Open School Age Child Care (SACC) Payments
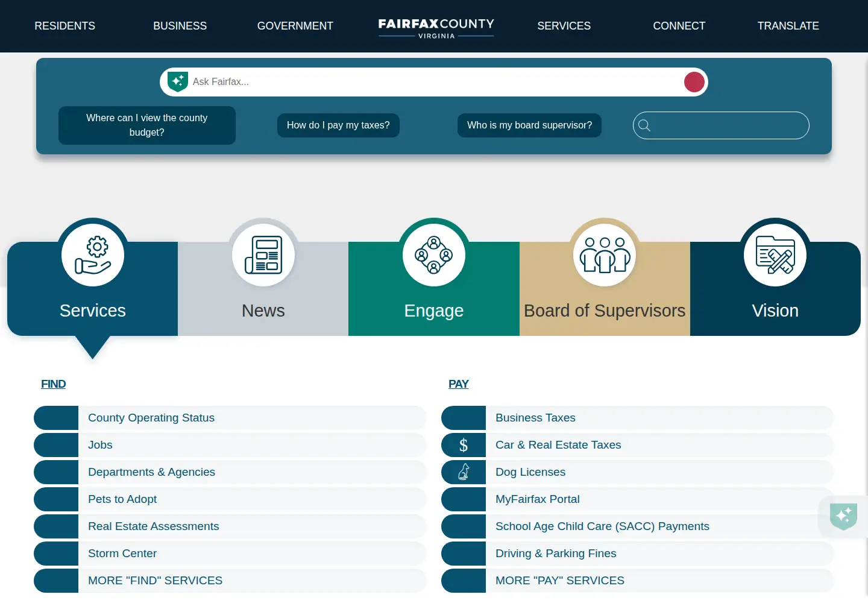The height and width of the screenshot is (603, 868). coord(638,526)
